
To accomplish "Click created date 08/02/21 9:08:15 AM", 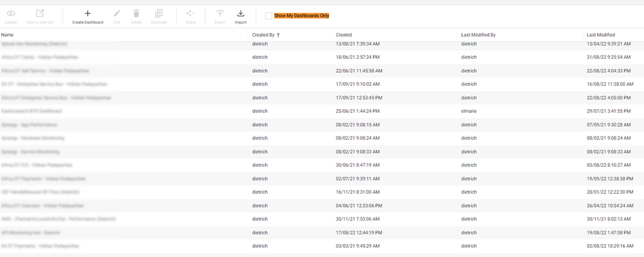I will pyautogui.click(x=357, y=125).
